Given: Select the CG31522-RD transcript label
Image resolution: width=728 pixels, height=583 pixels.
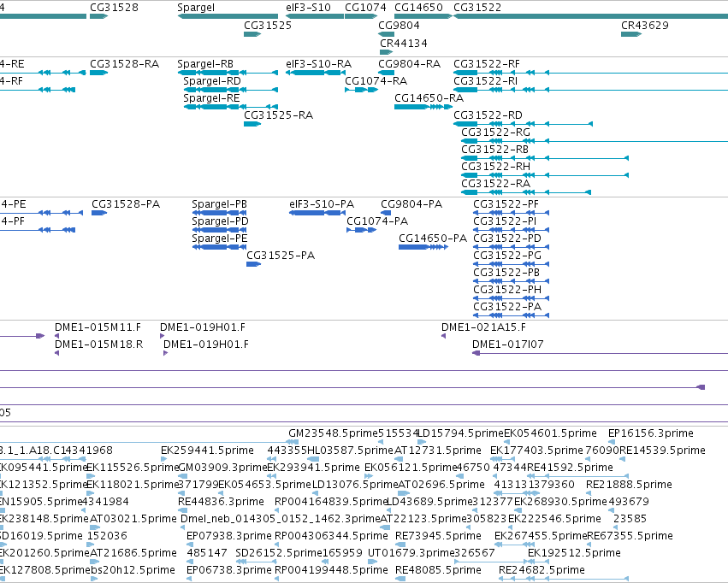Looking at the screenshot, I should coord(488,115).
